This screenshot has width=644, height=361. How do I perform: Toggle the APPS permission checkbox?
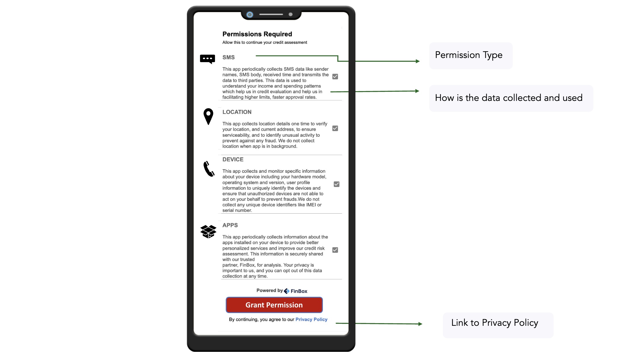(335, 250)
